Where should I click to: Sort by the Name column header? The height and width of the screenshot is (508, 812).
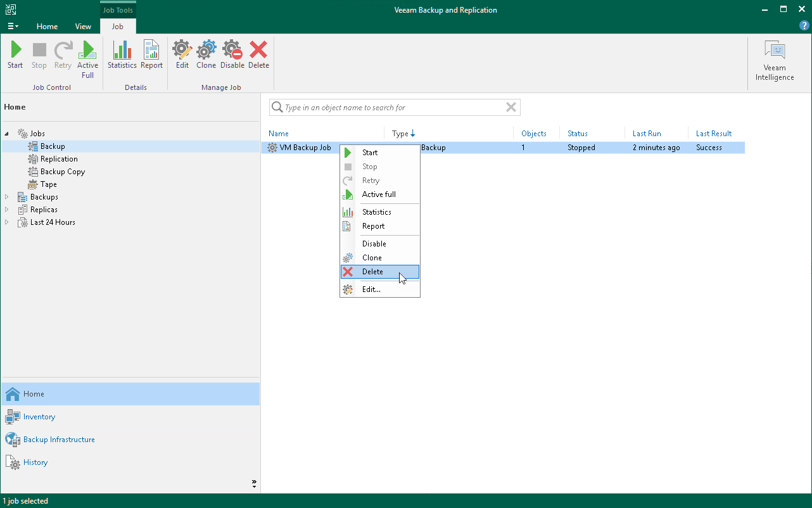[279, 134]
